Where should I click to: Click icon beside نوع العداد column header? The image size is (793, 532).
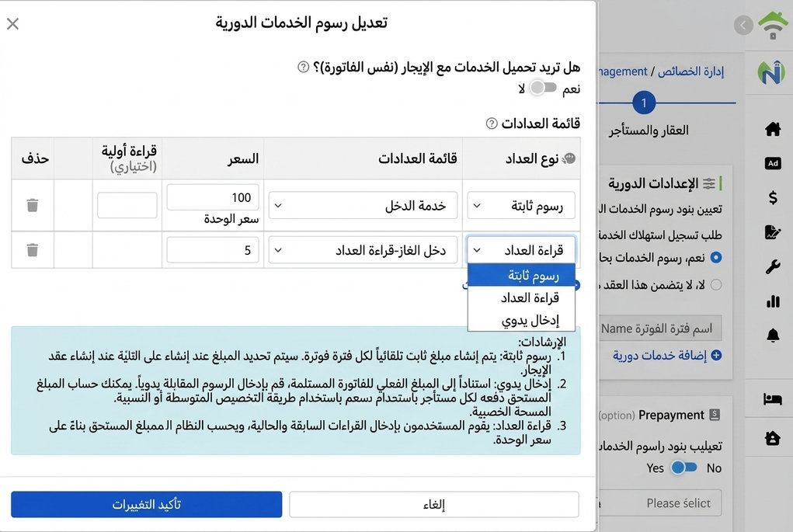[569, 158]
